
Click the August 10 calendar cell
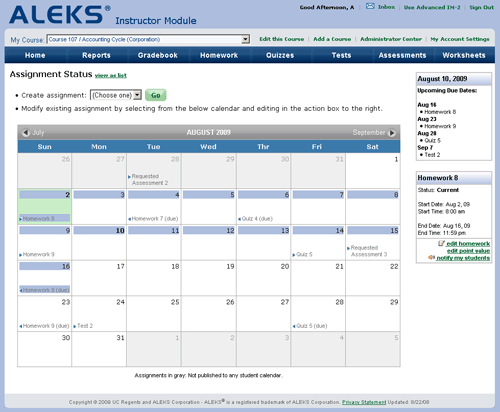(x=99, y=242)
